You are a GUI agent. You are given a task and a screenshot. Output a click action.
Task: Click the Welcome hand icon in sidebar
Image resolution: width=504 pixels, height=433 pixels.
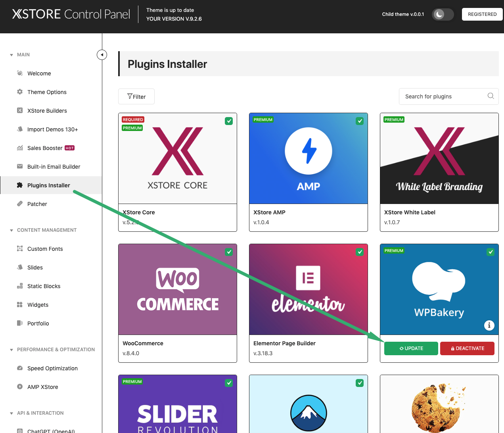(x=20, y=73)
